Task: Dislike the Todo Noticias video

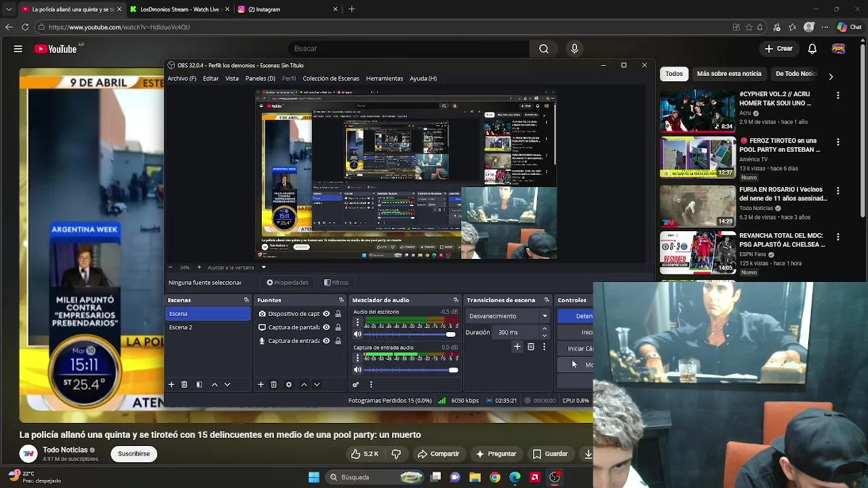Action: pos(397,454)
